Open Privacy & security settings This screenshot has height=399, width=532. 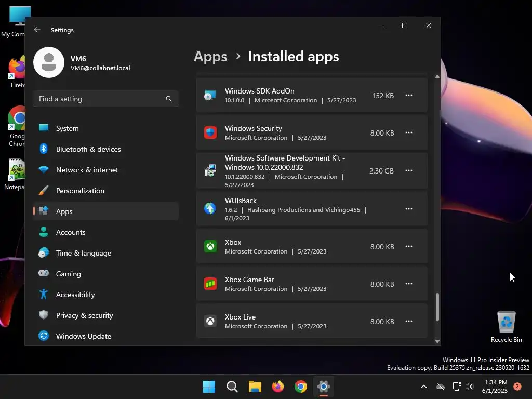coord(106,315)
